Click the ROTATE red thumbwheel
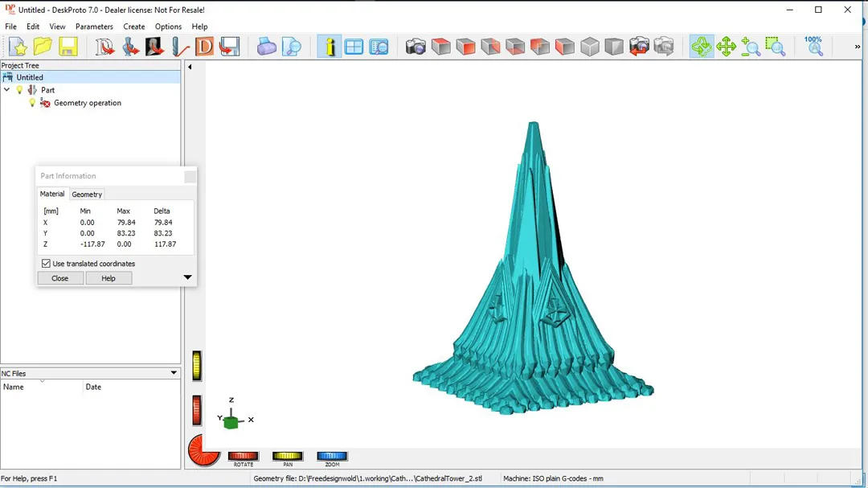This screenshot has height=488, width=868. click(243, 456)
